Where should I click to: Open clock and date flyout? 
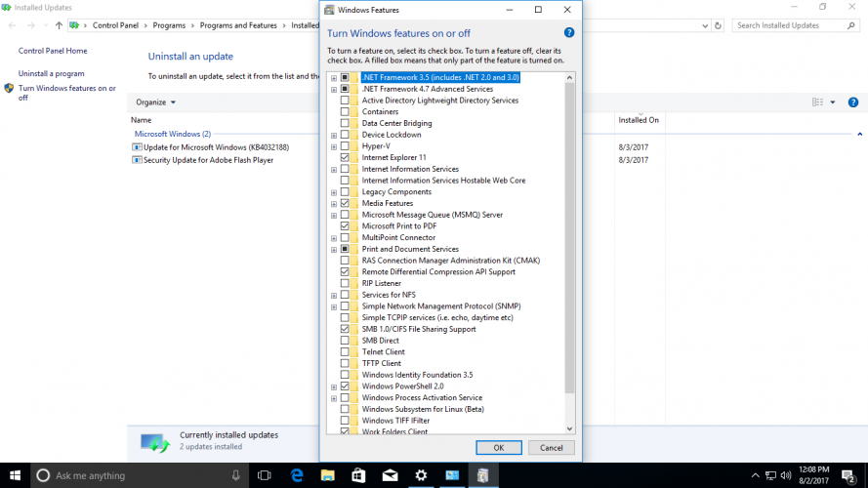(813, 475)
